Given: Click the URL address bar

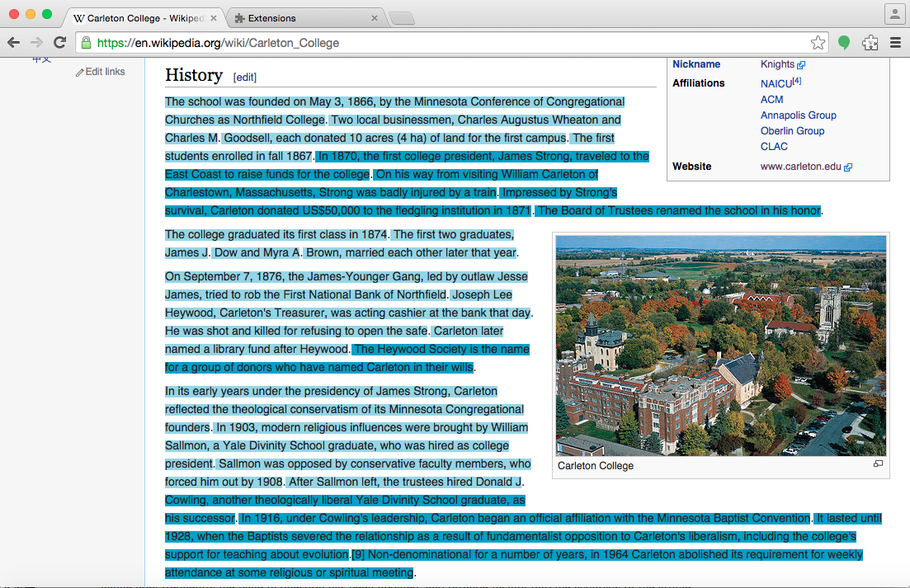Looking at the screenshot, I should [446, 43].
